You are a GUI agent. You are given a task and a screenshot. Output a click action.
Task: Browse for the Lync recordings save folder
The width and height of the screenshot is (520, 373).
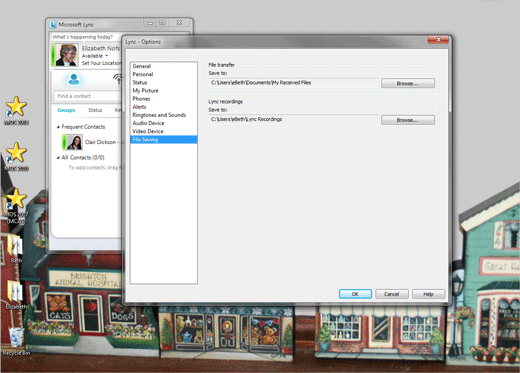(x=408, y=120)
